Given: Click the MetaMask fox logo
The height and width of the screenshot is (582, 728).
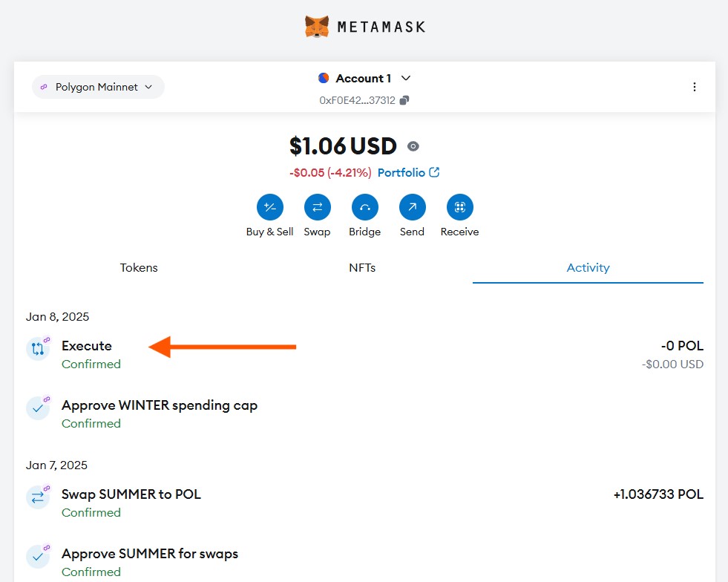Looking at the screenshot, I should click(317, 27).
